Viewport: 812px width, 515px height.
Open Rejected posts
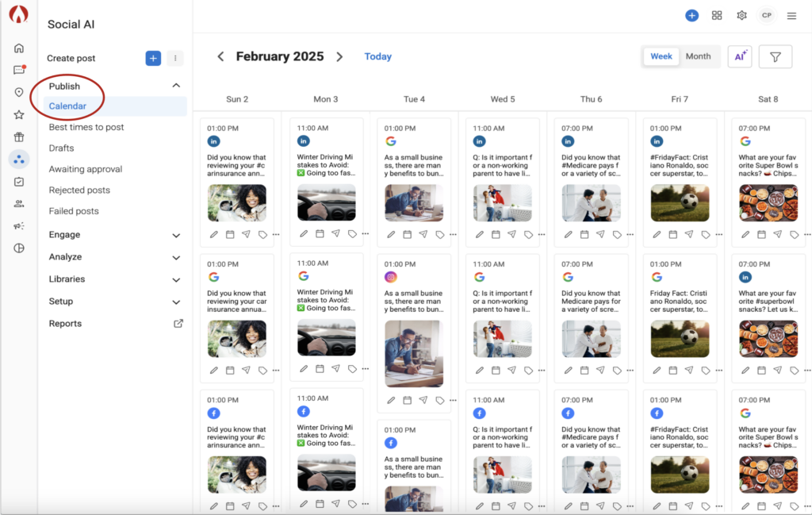coord(79,190)
